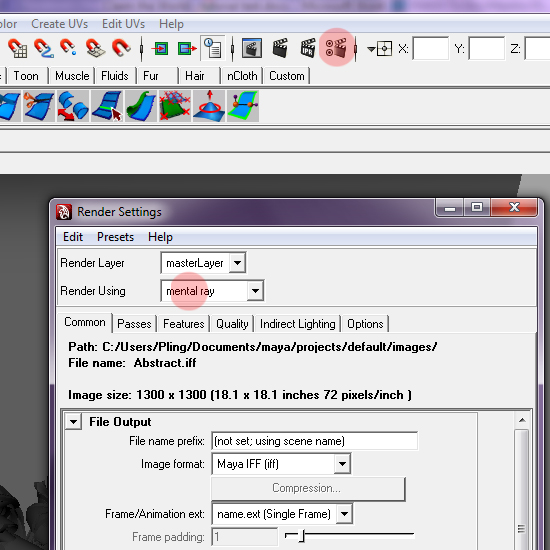This screenshot has height=550, width=550.
Task: Select the Passes tab
Action: [x=134, y=323]
